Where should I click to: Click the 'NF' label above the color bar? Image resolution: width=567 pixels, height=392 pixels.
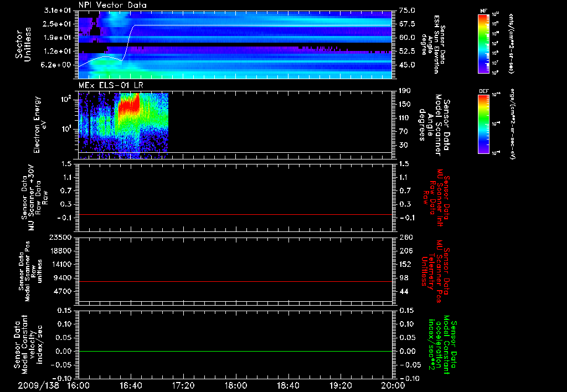point(483,11)
